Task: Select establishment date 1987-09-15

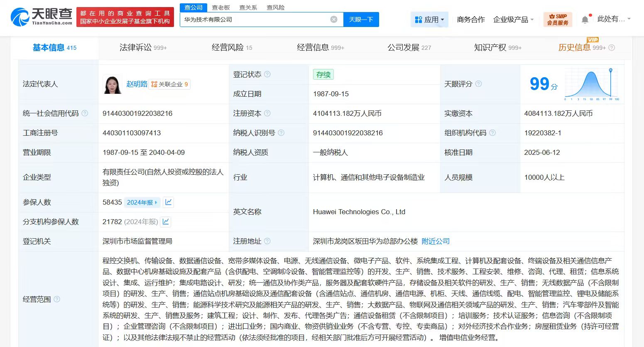Action: 331,94
